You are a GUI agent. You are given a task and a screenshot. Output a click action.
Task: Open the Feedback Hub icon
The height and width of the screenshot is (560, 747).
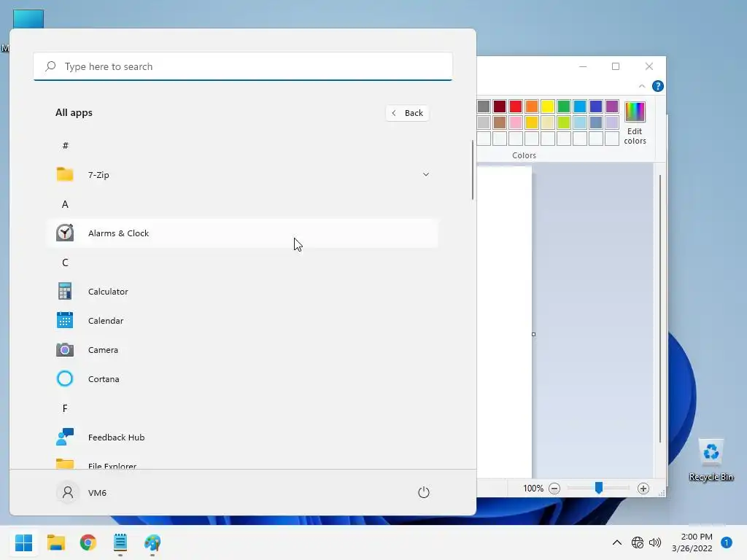click(x=65, y=437)
